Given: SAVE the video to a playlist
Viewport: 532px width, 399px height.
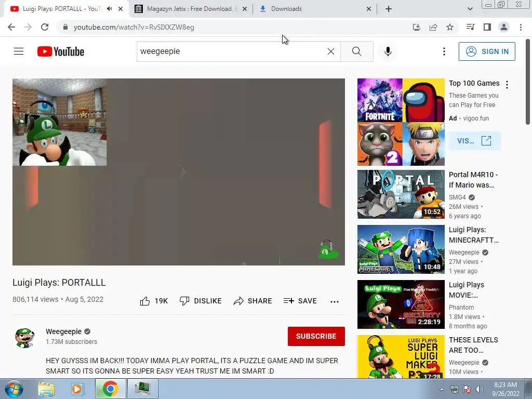Looking at the screenshot, I should click(x=300, y=301).
